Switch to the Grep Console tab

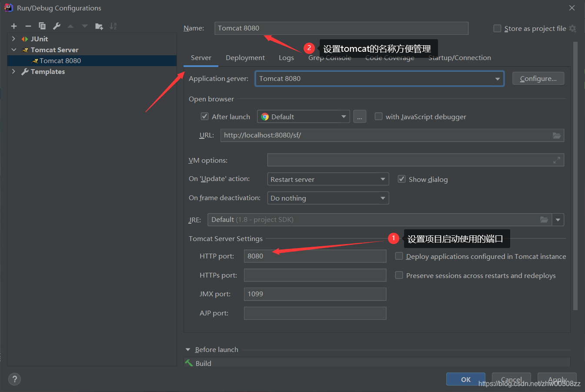click(330, 58)
